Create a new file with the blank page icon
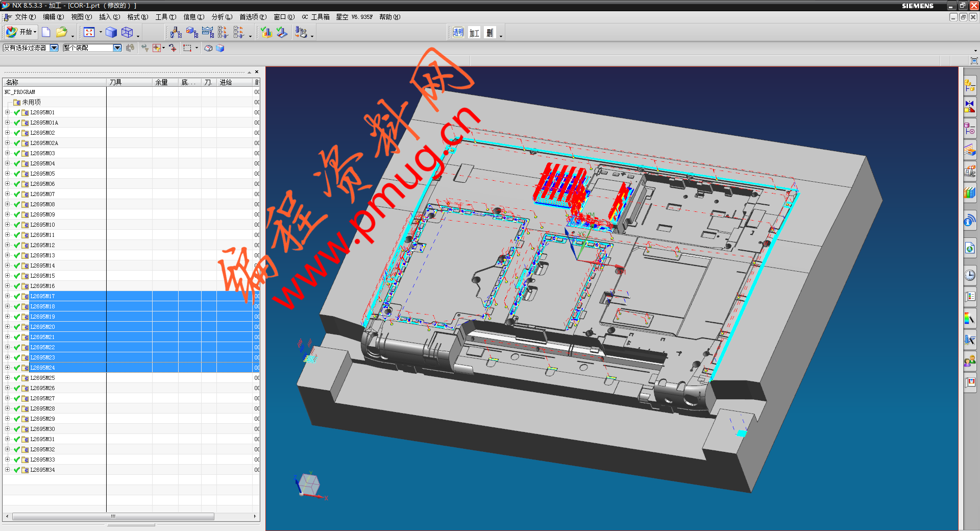980x531 pixels. [x=46, y=32]
